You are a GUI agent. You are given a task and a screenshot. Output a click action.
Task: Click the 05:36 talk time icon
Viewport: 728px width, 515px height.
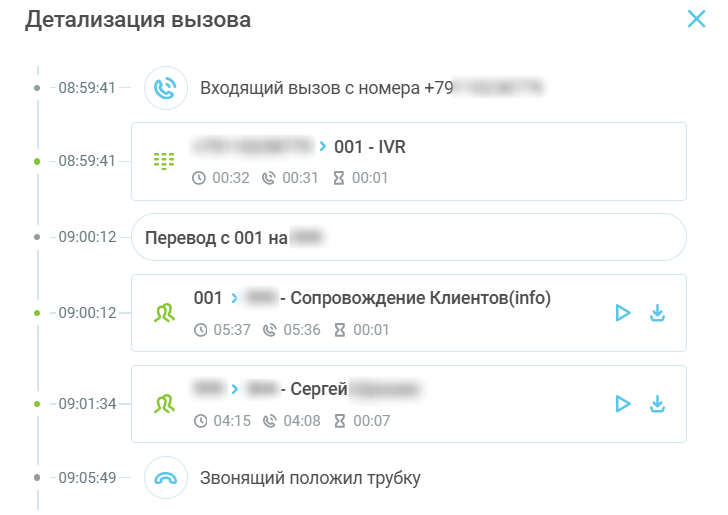pos(269,330)
